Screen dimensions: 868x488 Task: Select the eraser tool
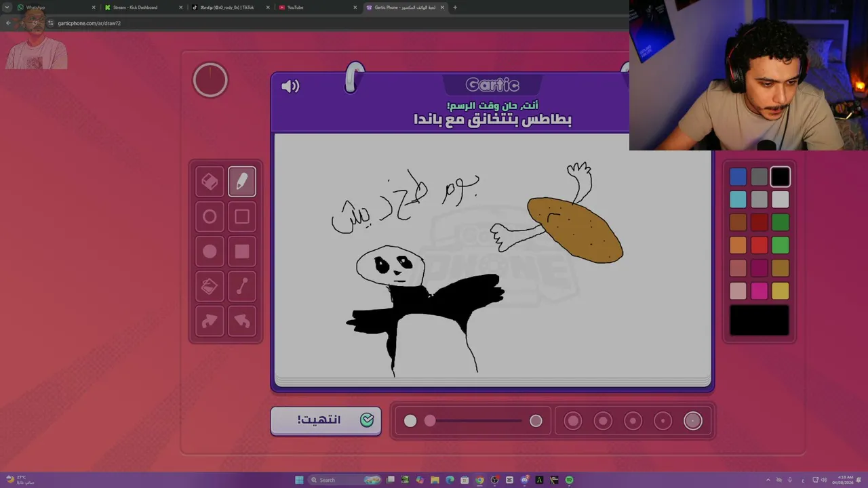pos(210,182)
